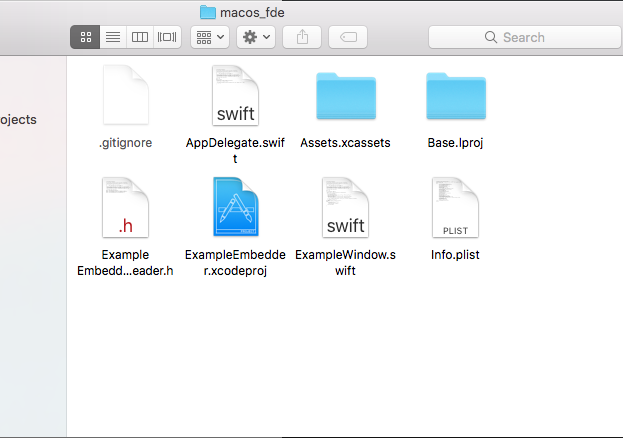Click the Share toolbar button

point(302,37)
